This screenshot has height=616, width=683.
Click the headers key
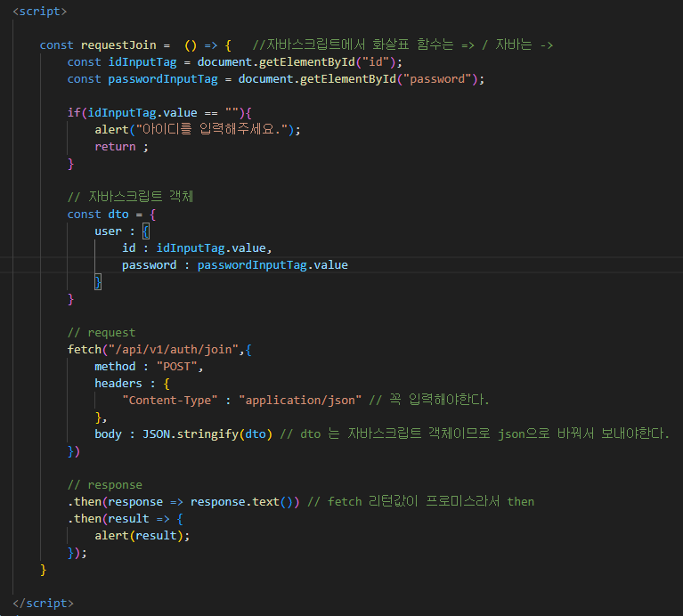118,384
